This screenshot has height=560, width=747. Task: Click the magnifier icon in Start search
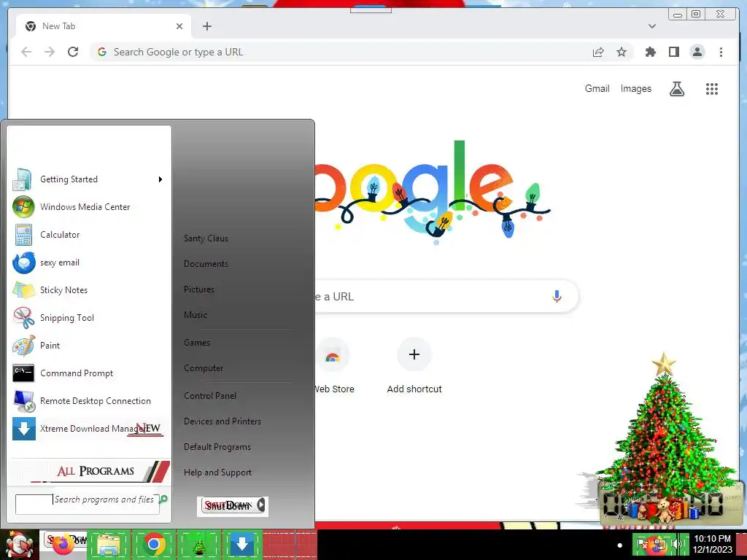coord(163,499)
